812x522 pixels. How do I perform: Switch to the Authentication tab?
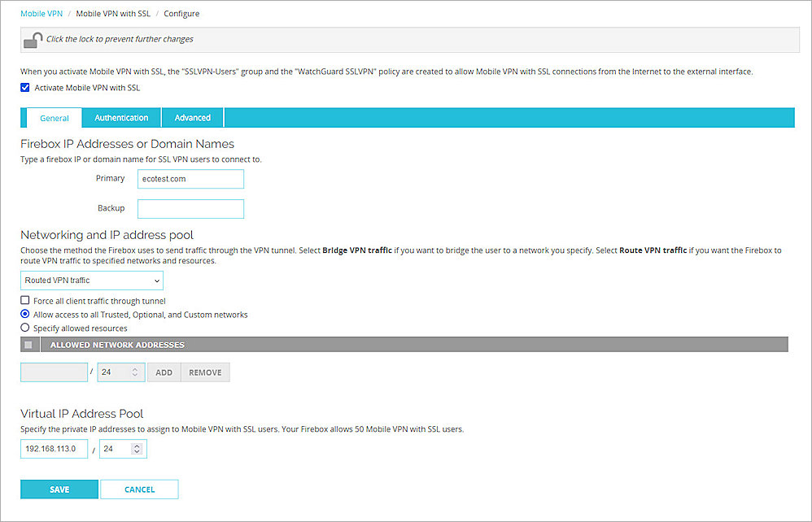pos(120,117)
